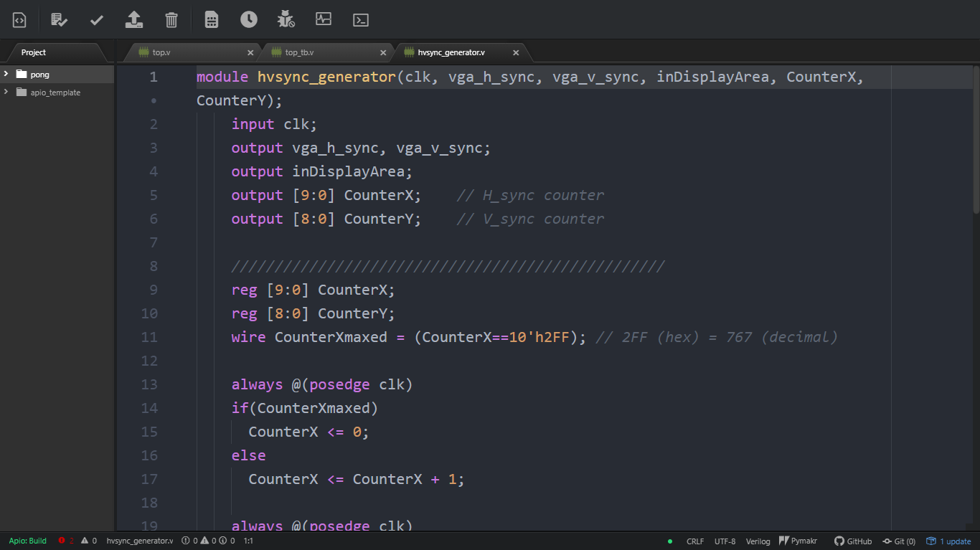Change the CRLF line ending setting

(x=695, y=541)
